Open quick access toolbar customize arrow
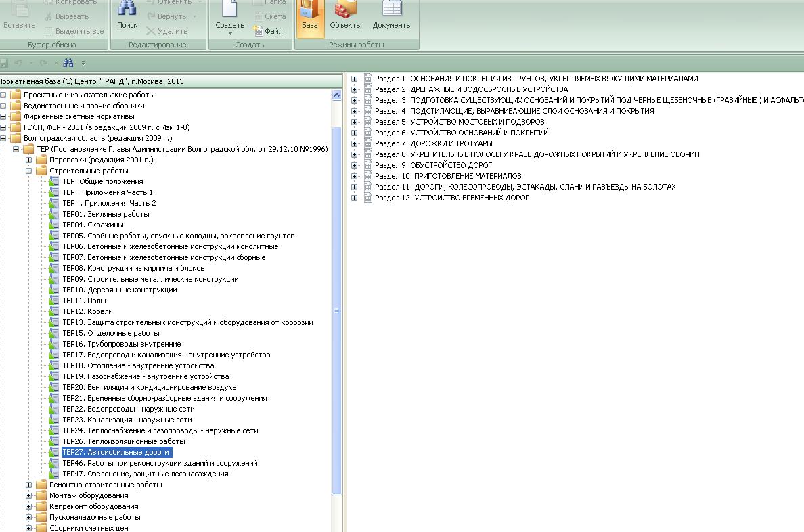 (84, 63)
